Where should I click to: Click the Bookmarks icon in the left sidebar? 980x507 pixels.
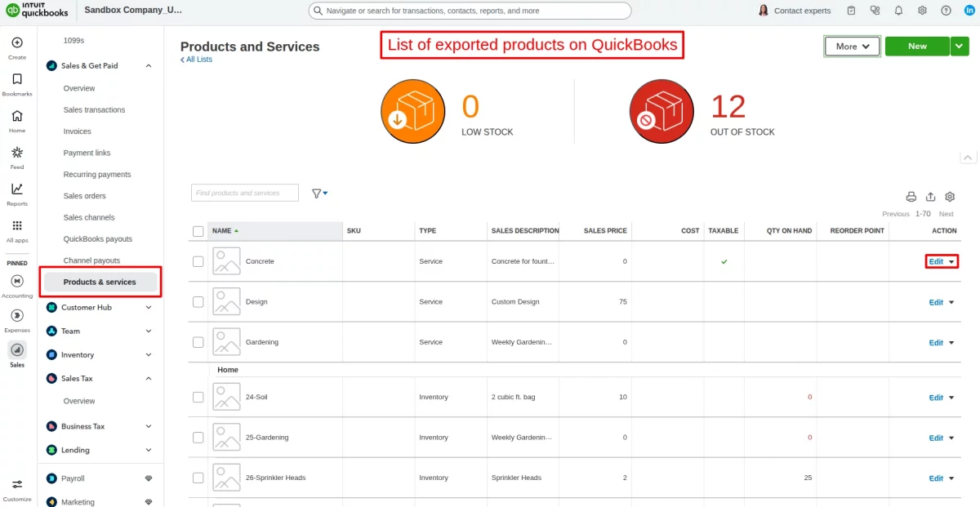[16, 80]
